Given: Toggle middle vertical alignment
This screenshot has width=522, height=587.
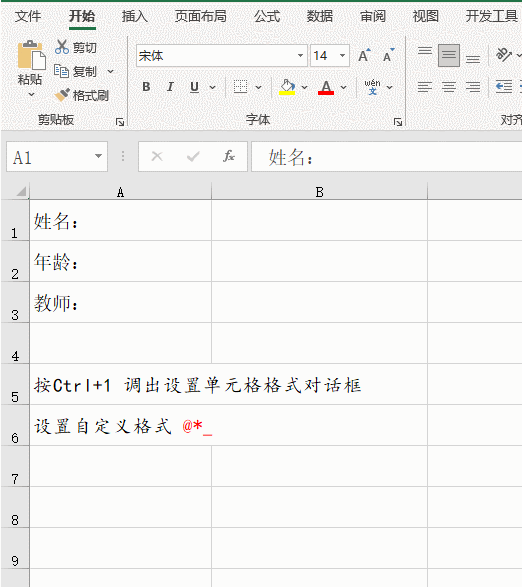Looking at the screenshot, I should pos(449,55).
